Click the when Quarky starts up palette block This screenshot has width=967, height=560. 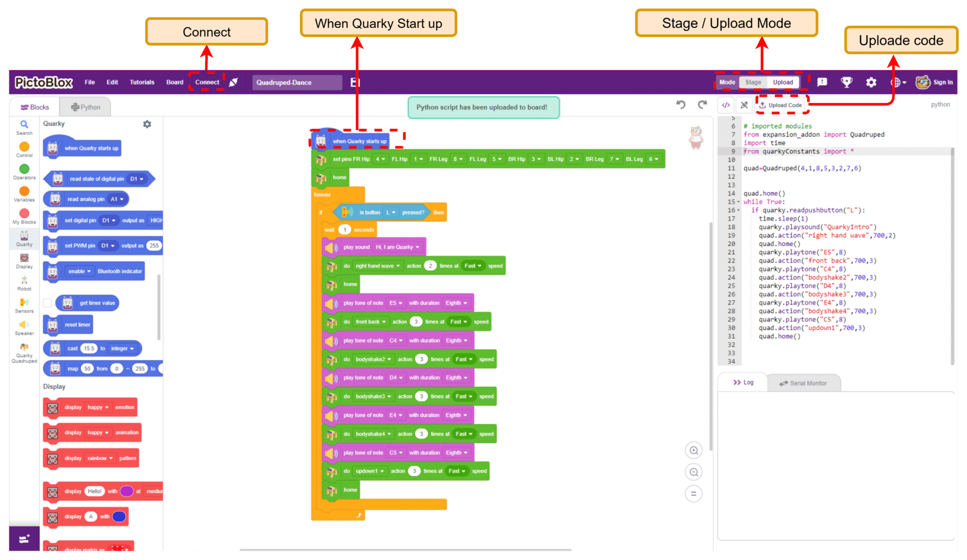pyautogui.click(x=82, y=148)
